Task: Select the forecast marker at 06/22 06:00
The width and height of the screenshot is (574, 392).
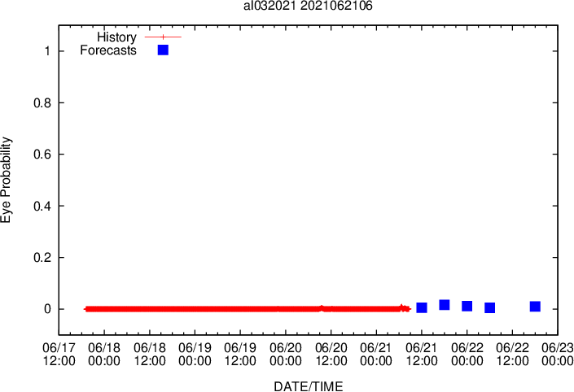Action: (490, 308)
